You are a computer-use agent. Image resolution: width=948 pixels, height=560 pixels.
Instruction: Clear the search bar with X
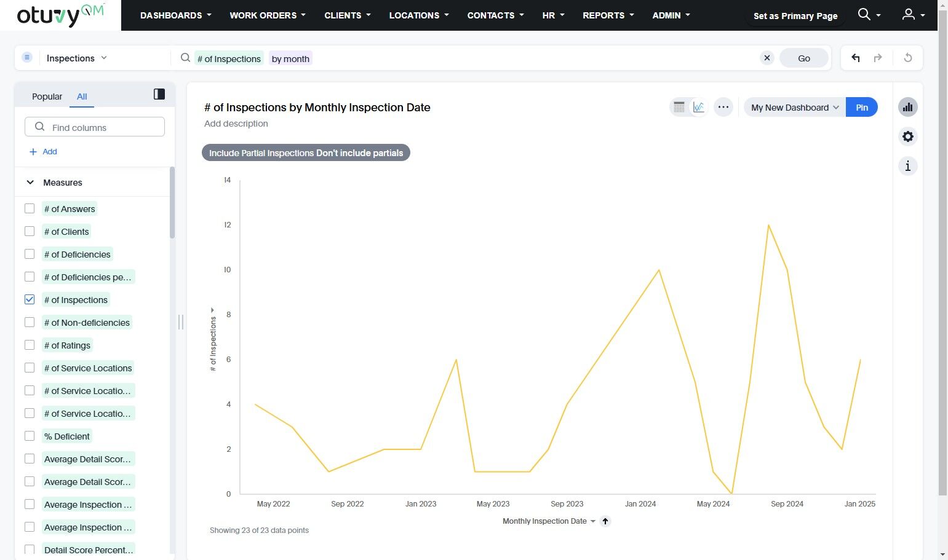click(767, 58)
